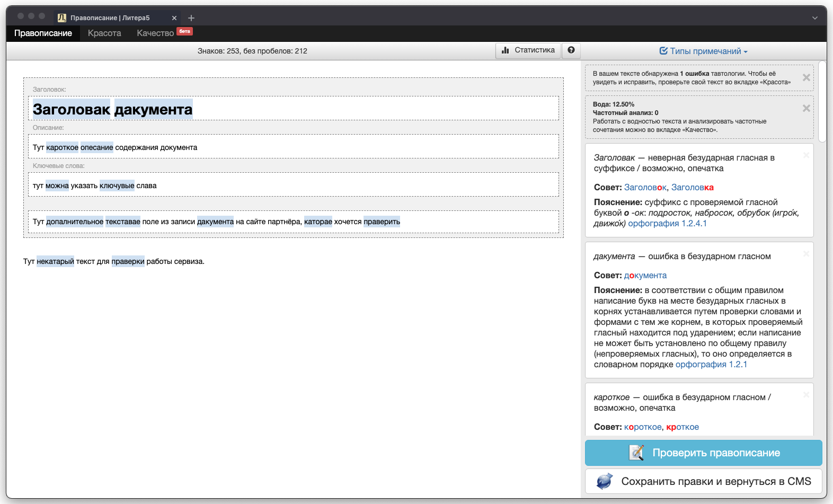Image resolution: width=833 pixels, height=504 pixels.
Task: Switch to the Красота tab
Action: (104, 33)
